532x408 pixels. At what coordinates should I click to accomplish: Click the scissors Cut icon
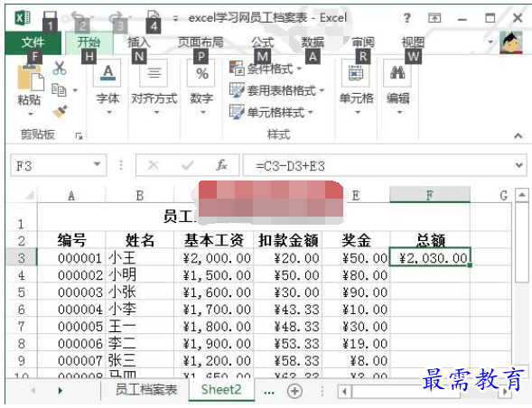tap(60, 69)
